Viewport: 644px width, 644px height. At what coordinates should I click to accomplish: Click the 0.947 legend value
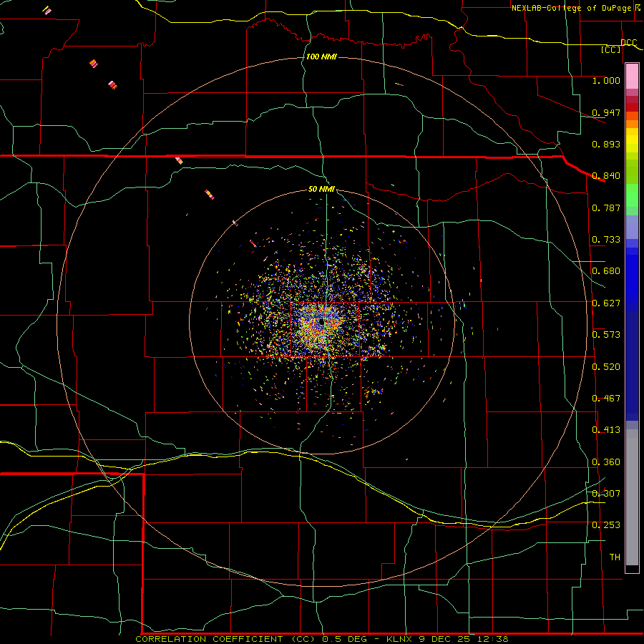(606, 112)
